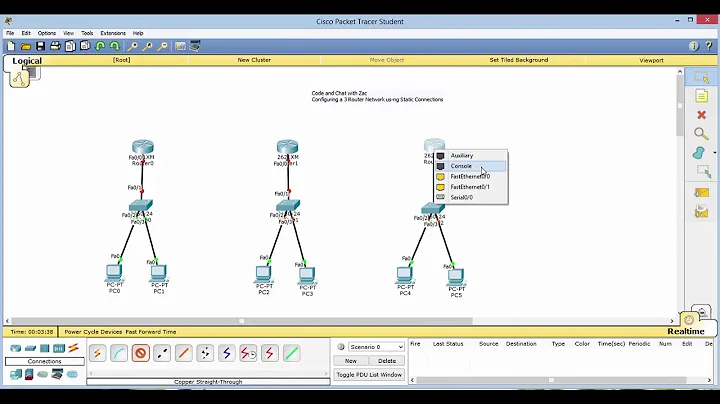Zoom out with the minus magnifier
Screen dimensions: 720x404
pos(163,46)
